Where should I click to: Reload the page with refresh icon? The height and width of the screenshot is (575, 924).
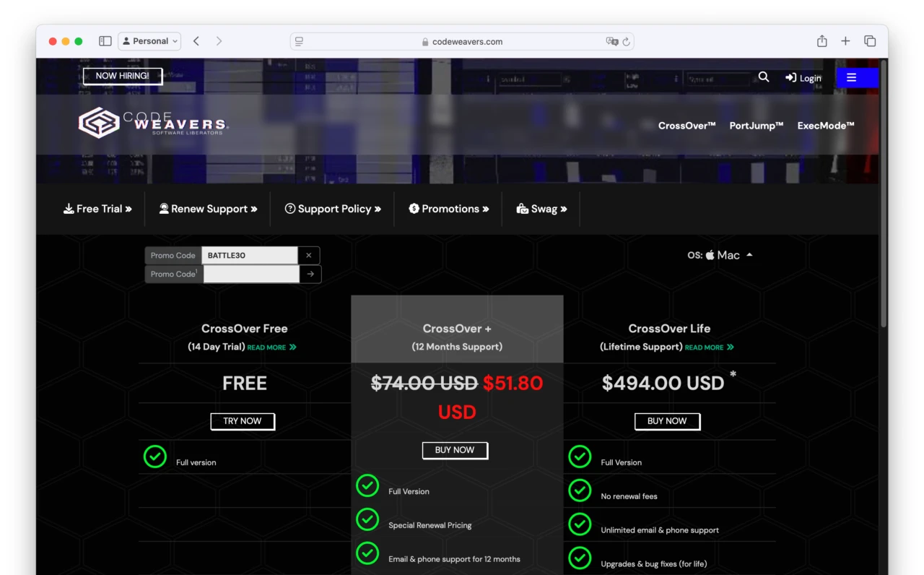[627, 42]
